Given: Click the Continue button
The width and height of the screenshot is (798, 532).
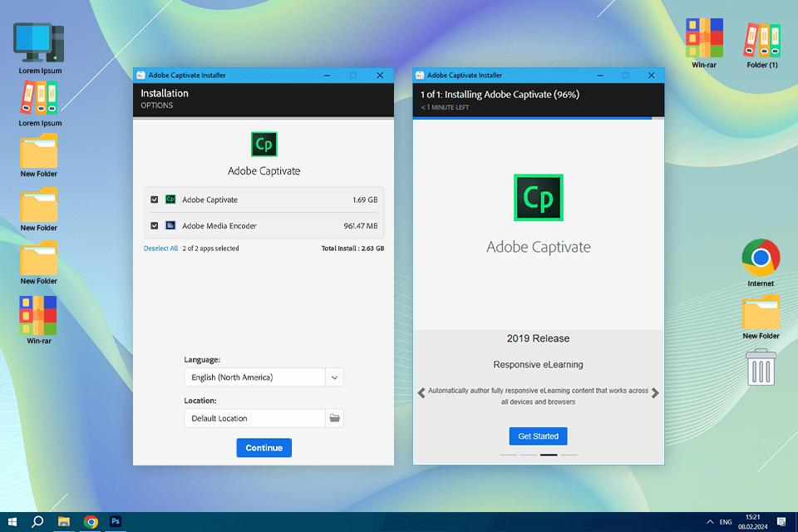Looking at the screenshot, I should coord(264,447).
